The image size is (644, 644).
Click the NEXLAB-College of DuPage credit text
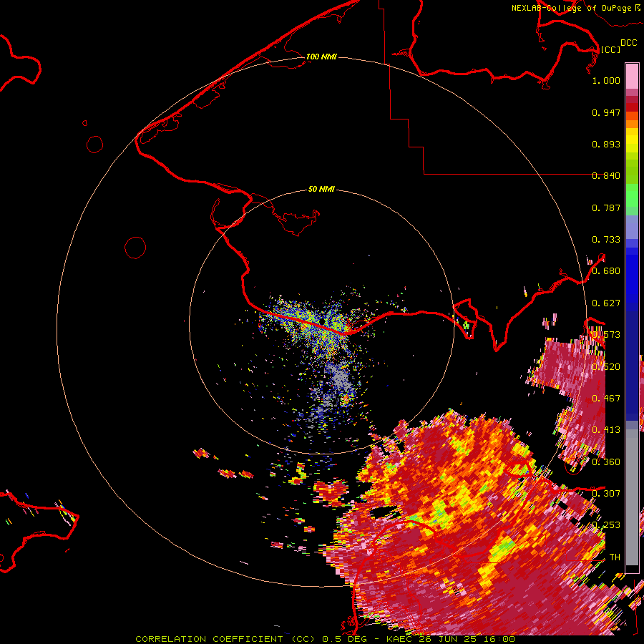[572, 8]
